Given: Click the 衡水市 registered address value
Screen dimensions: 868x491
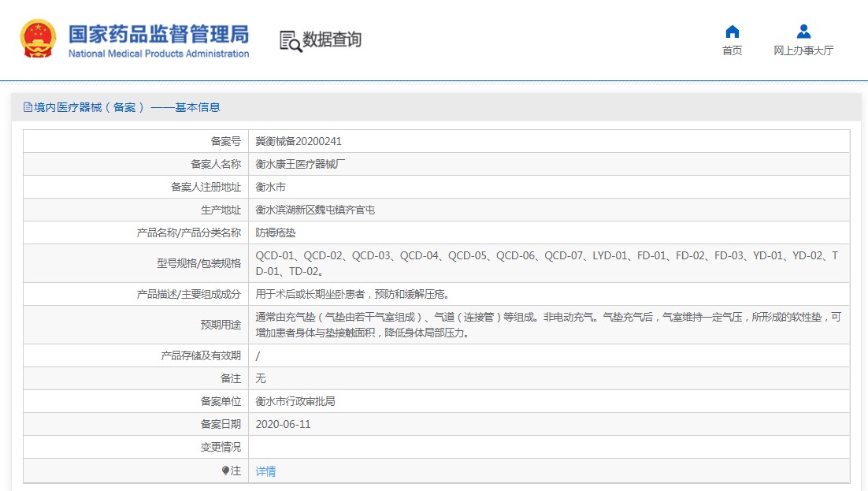Looking at the screenshot, I should coord(270,187).
